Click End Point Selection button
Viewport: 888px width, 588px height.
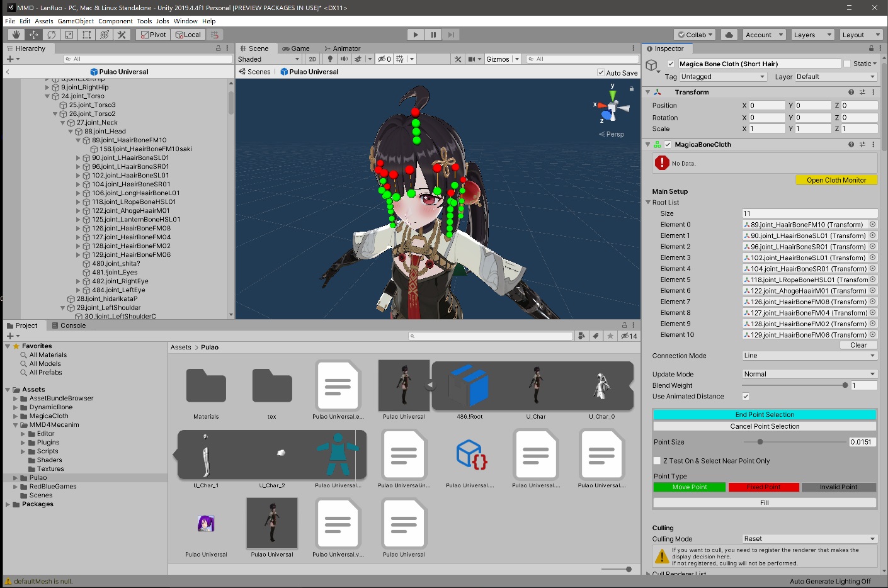(765, 415)
